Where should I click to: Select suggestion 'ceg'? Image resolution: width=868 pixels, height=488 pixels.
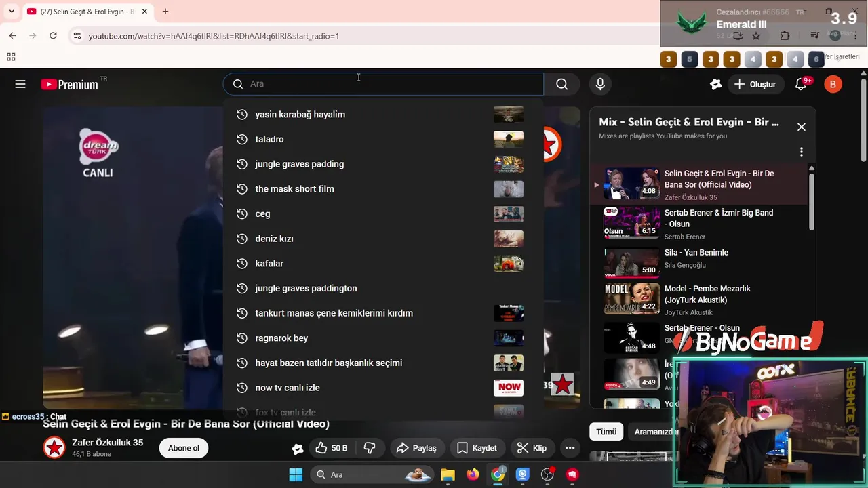coord(383,213)
